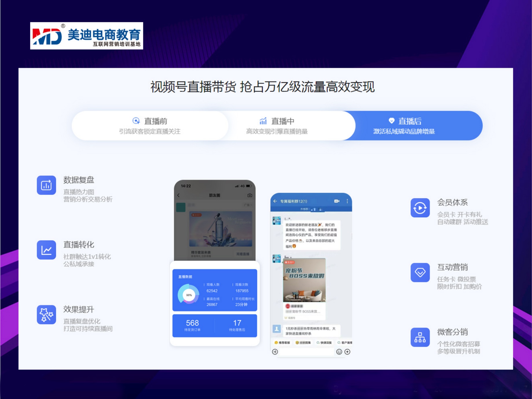
Task: Tap the plus icon in chat input bar
Action: pos(347,352)
